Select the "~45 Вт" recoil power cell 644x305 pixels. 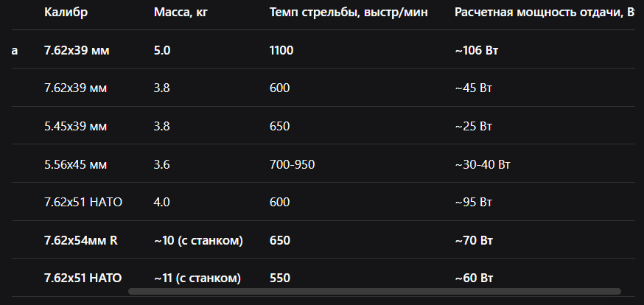tap(474, 88)
